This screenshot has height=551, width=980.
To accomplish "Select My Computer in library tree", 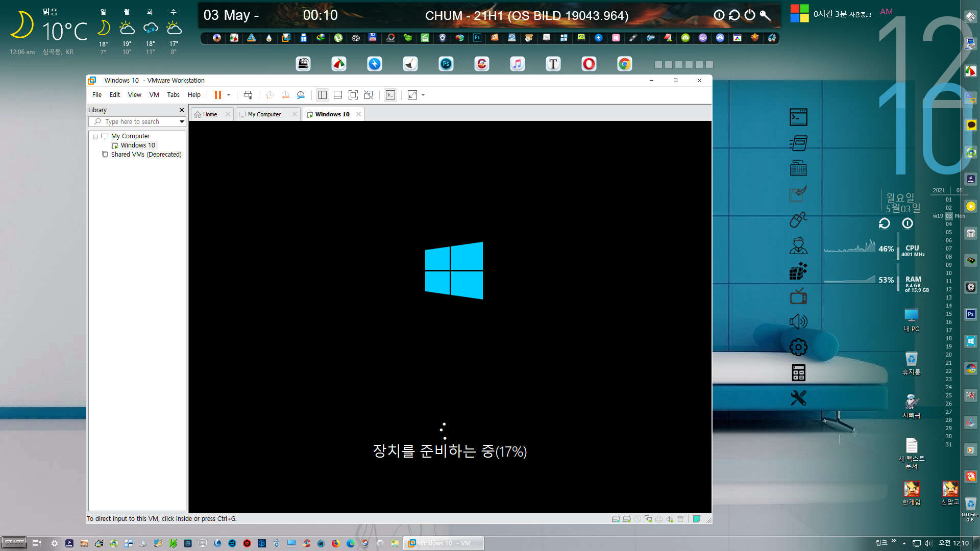I will pos(130,136).
